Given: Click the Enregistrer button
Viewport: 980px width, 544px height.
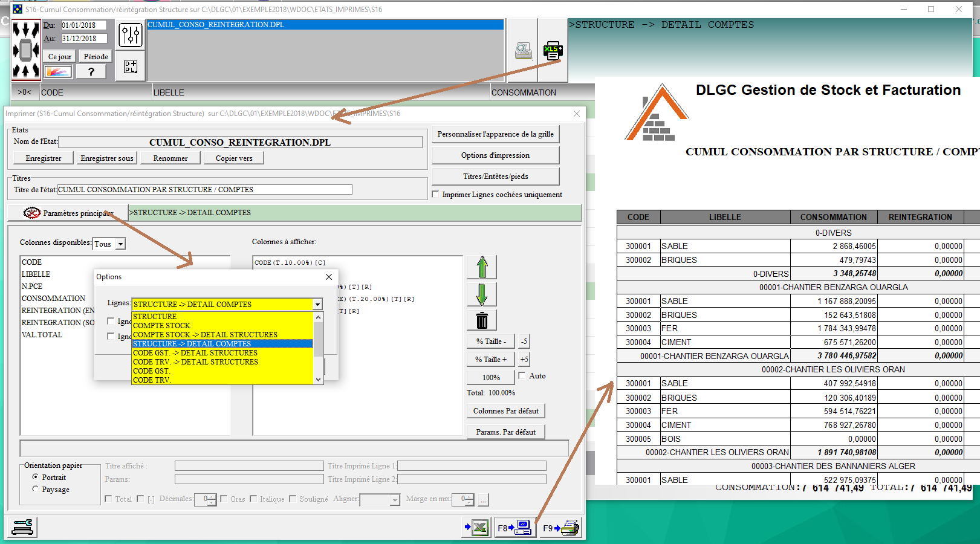Looking at the screenshot, I should pyautogui.click(x=44, y=158).
